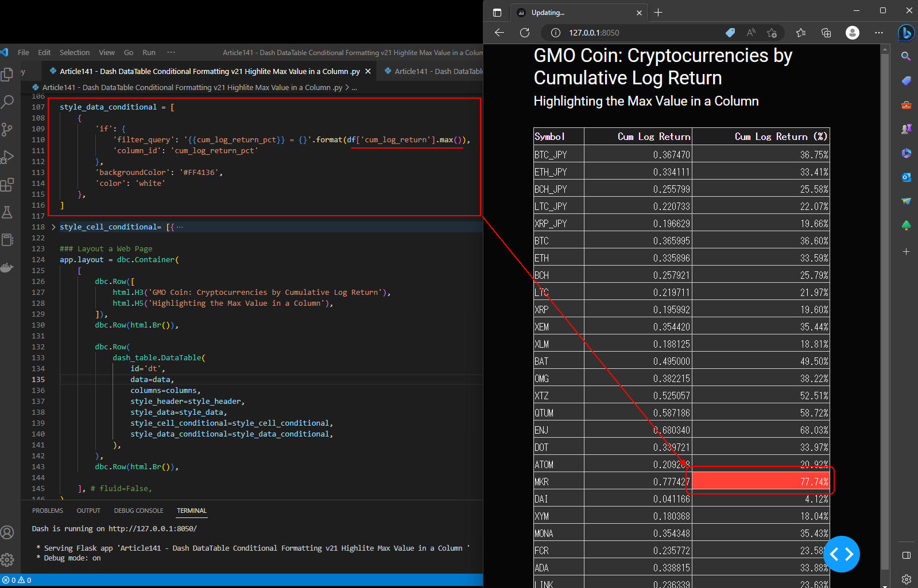Switch to PROBLEMS panel tab
Screen dimensions: 918x588
pyautogui.click(x=48, y=511)
